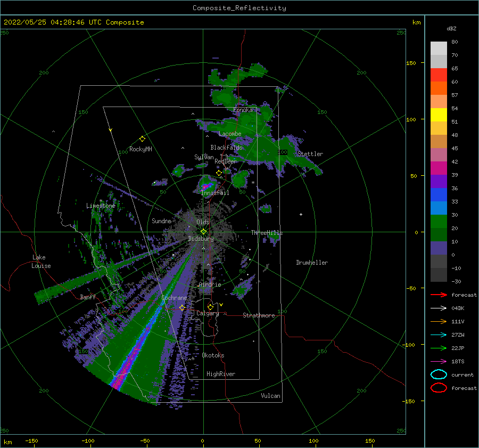The image size is (479, 448).
Task: Click the Vulcan city label
Action: (270, 396)
